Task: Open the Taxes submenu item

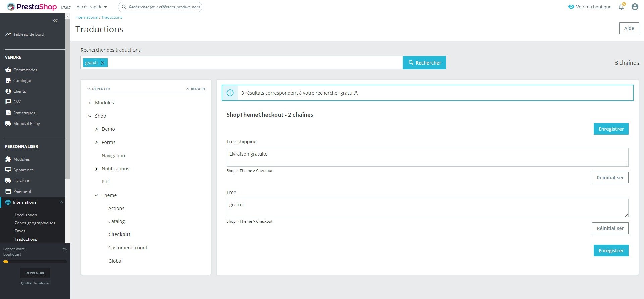Action: coord(20,231)
